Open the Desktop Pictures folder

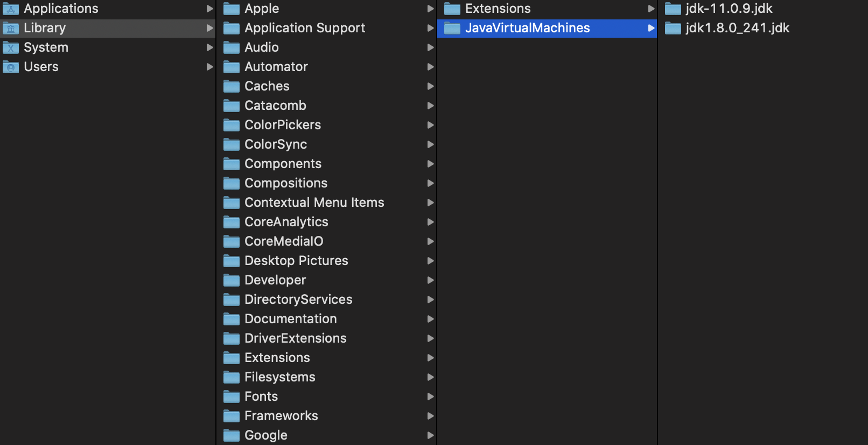(x=296, y=261)
